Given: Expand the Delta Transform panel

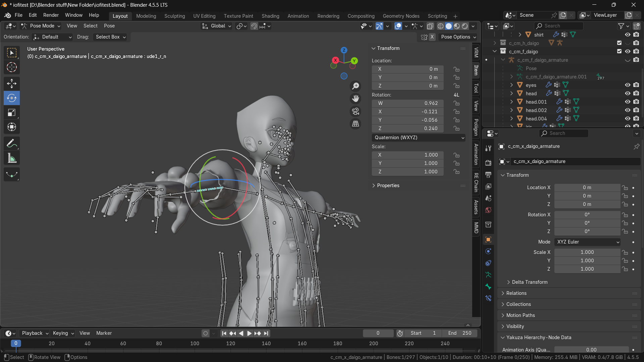Looking at the screenshot, I should point(530,282).
